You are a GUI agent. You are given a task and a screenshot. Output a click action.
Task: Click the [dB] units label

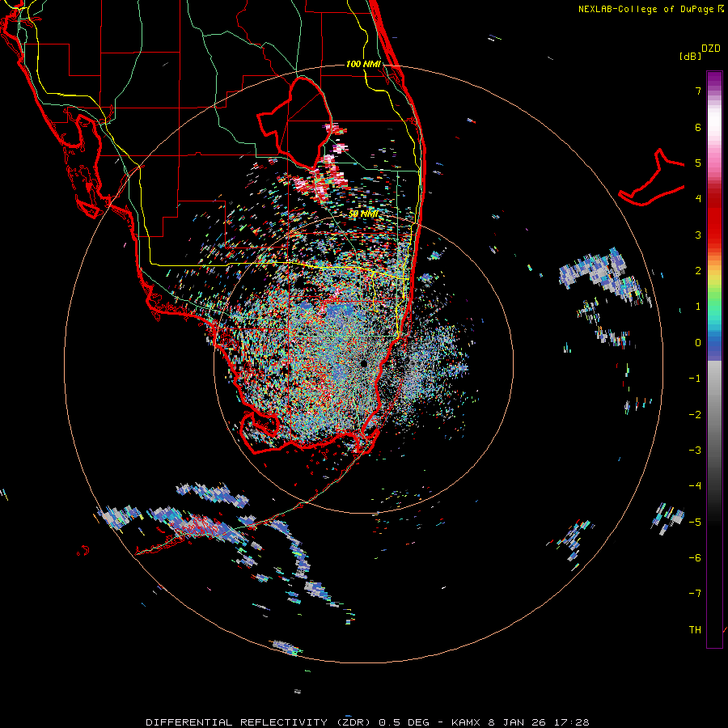(691, 56)
